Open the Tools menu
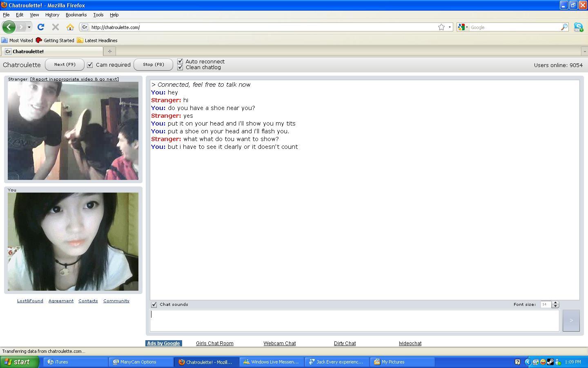The image size is (588, 368). pos(98,15)
